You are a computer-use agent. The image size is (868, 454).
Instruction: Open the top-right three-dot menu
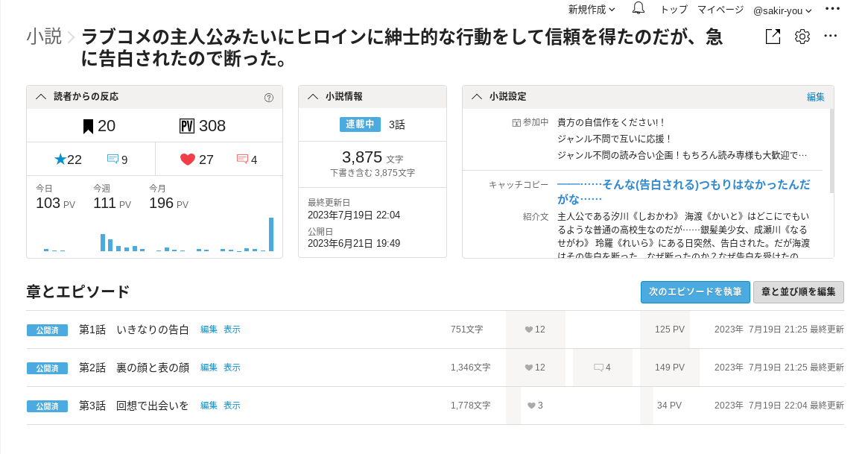832,9
